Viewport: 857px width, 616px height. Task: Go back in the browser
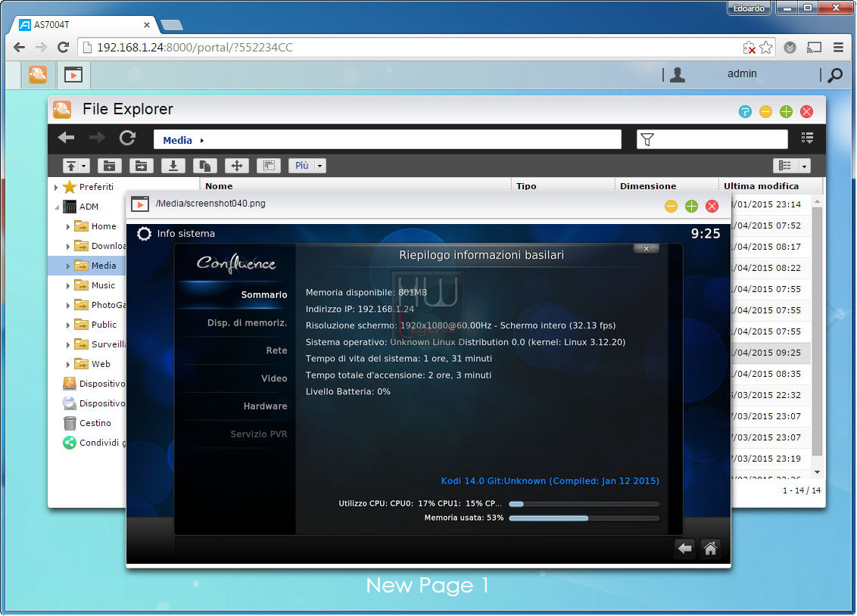[x=19, y=48]
